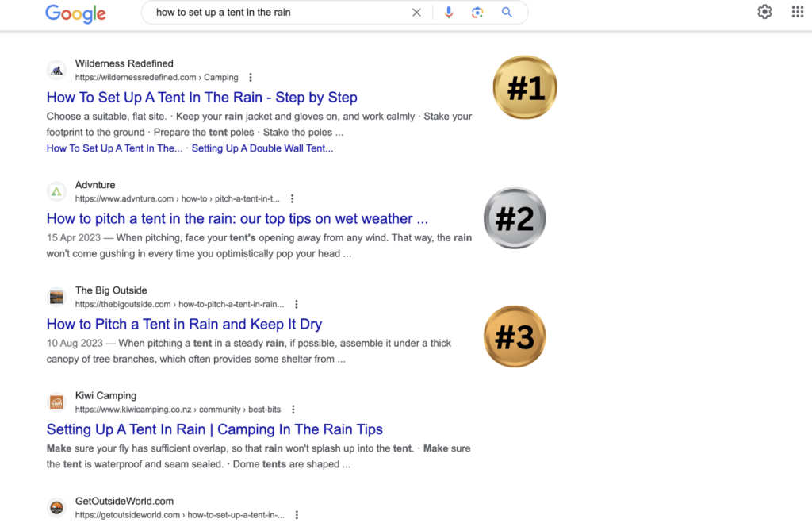Start voice search with the microphone icon
Viewport: 812px width, 523px height.
pos(449,13)
